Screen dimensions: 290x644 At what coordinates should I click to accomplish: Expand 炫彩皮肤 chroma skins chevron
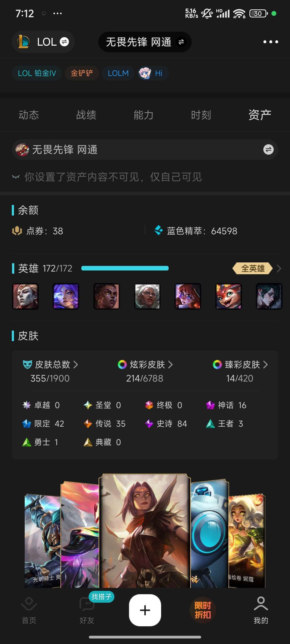tap(171, 364)
